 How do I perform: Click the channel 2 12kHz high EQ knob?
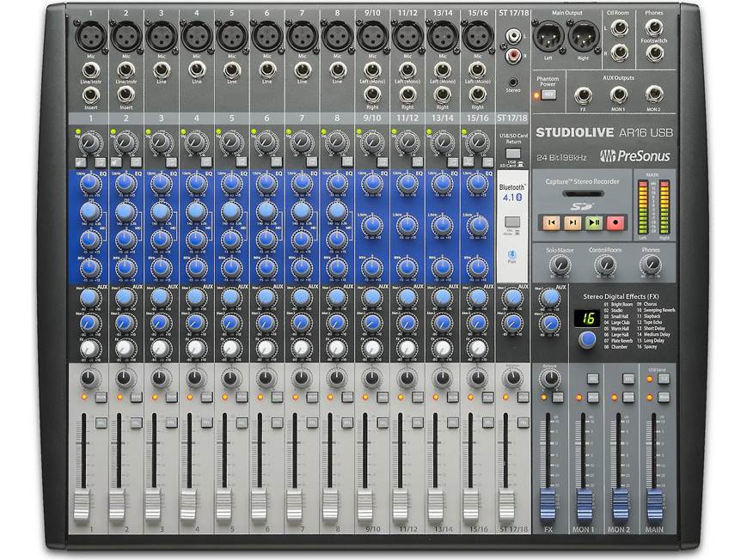point(125,183)
